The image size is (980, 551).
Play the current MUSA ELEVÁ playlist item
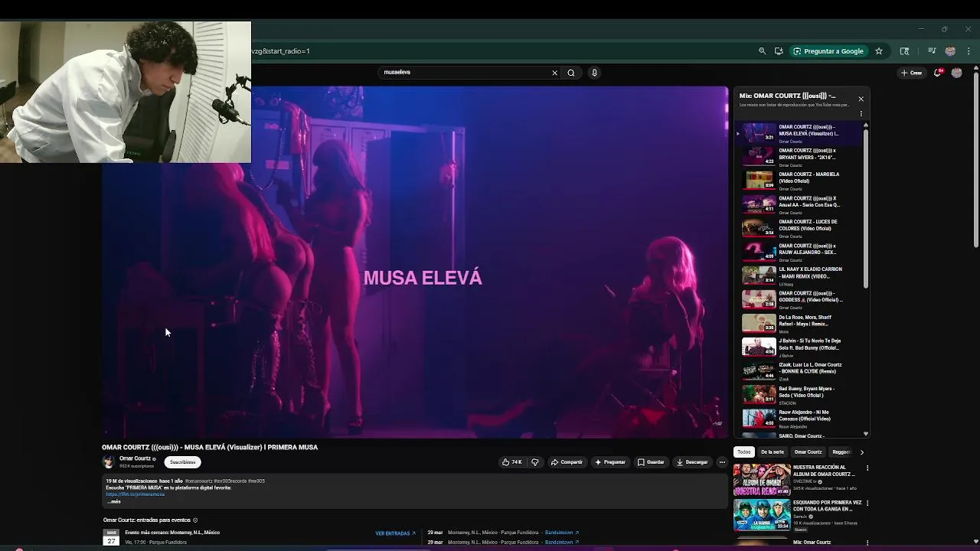(802, 133)
